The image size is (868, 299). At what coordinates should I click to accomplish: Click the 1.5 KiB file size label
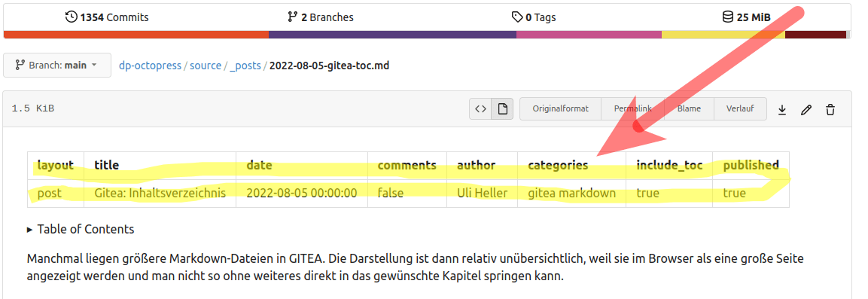[x=32, y=109]
